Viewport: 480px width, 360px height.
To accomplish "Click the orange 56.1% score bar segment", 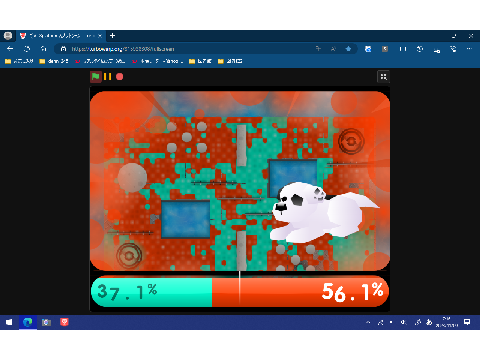I will pyautogui.click(x=300, y=292).
